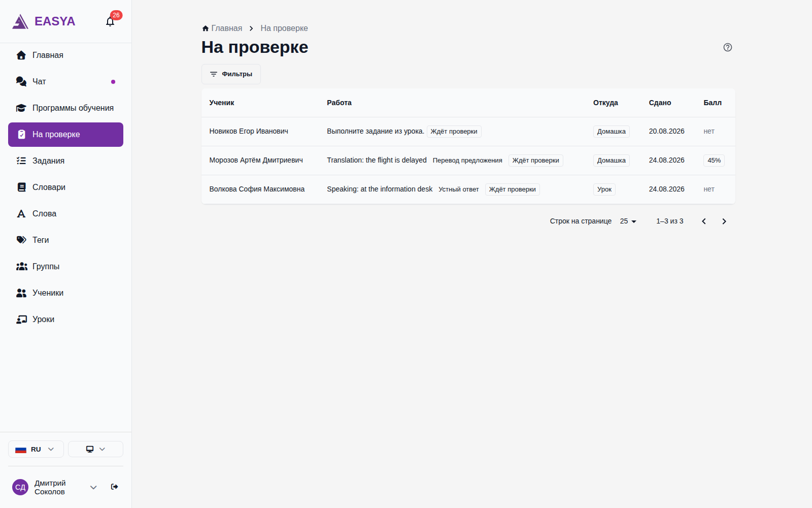Open the help question mark icon

coord(727,47)
